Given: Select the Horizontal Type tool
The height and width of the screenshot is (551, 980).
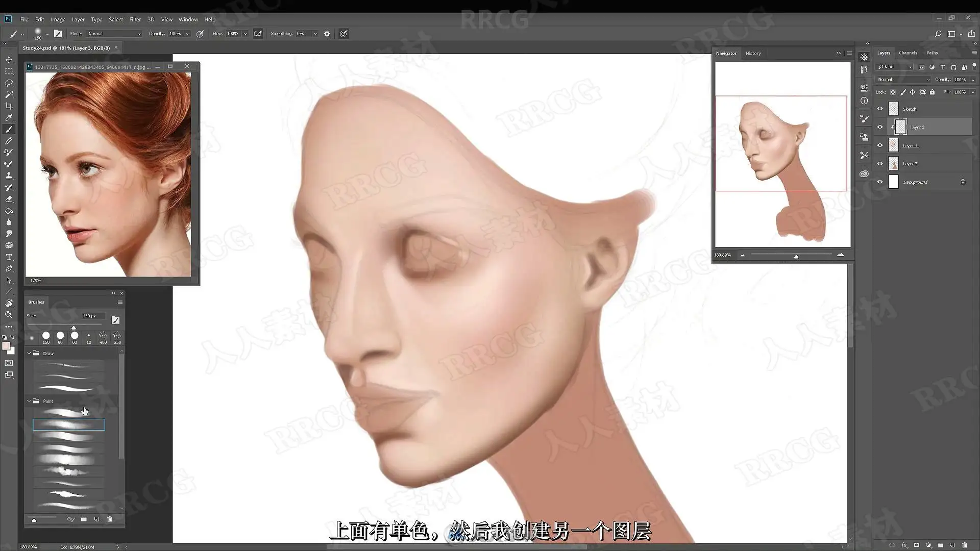Looking at the screenshot, I should (9, 257).
